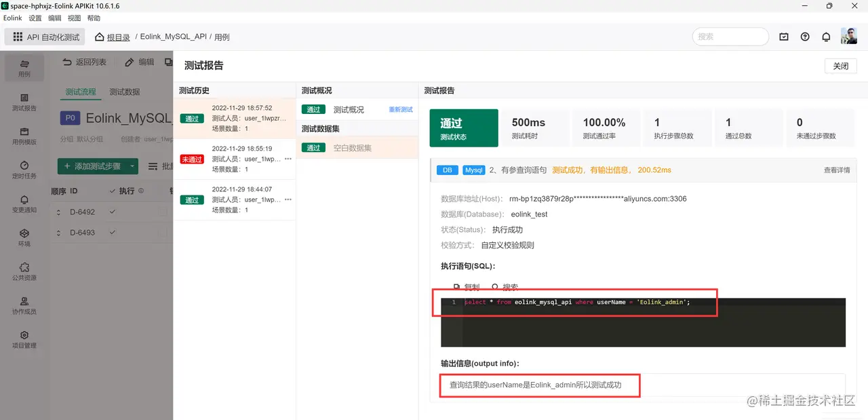
Task: Click the 500ms test duration value
Action: [x=528, y=123]
